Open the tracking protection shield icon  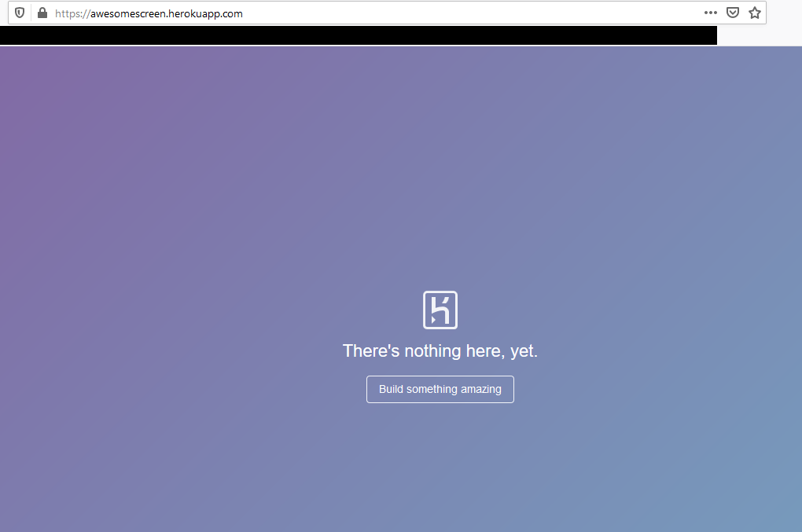[20, 13]
